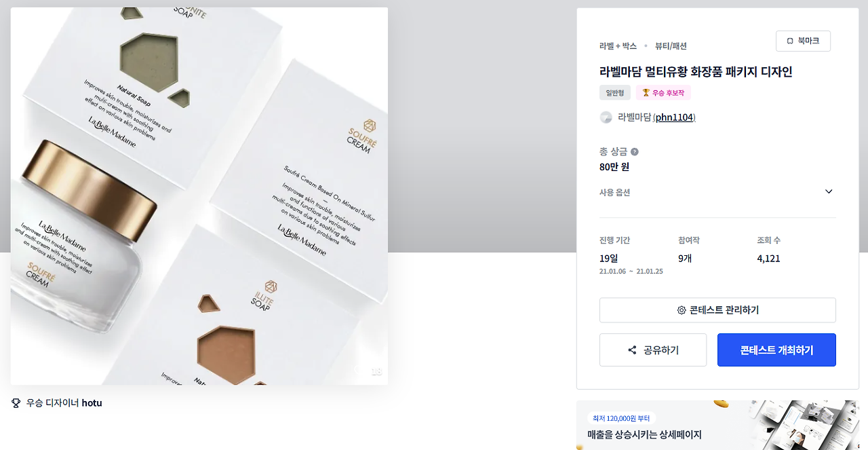
Task: Click the 일반형 contest type badge
Action: 615,93
